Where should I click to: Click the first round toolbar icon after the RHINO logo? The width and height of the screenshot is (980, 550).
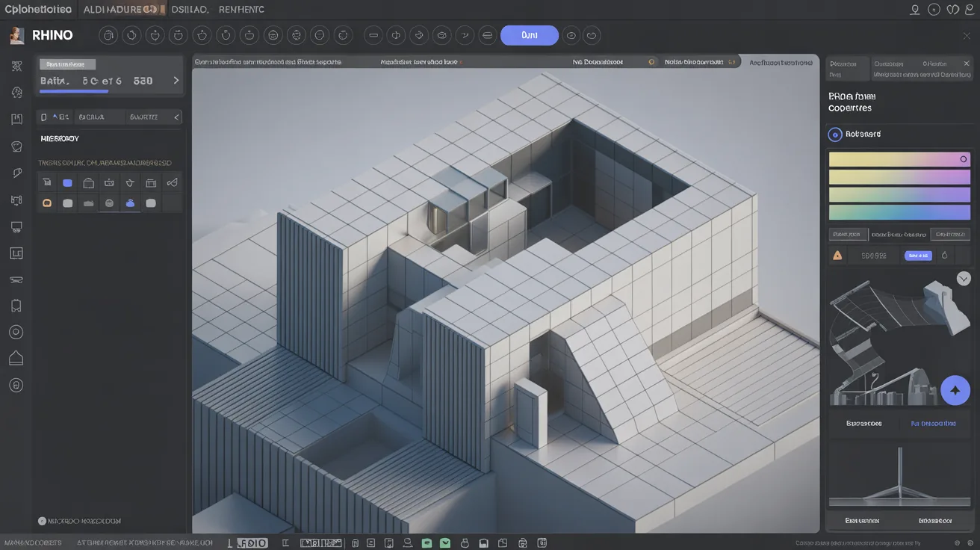pyautogui.click(x=108, y=35)
